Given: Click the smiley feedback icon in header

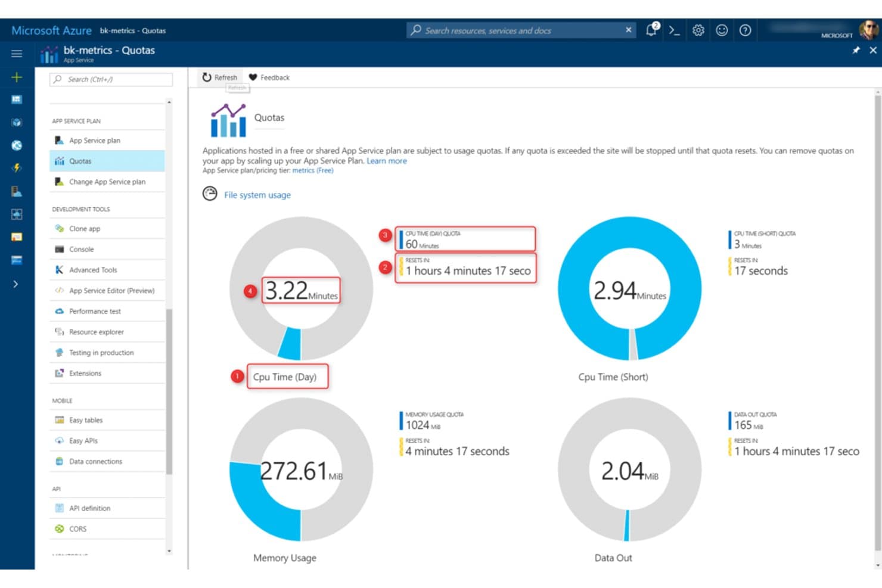Looking at the screenshot, I should pyautogui.click(x=722, y=30).
